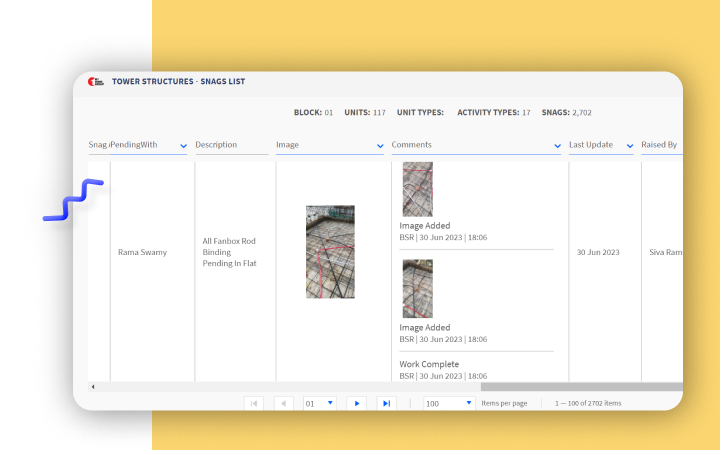
Task: Open first comment image thumbnail
Action: [x=417, y=189]
